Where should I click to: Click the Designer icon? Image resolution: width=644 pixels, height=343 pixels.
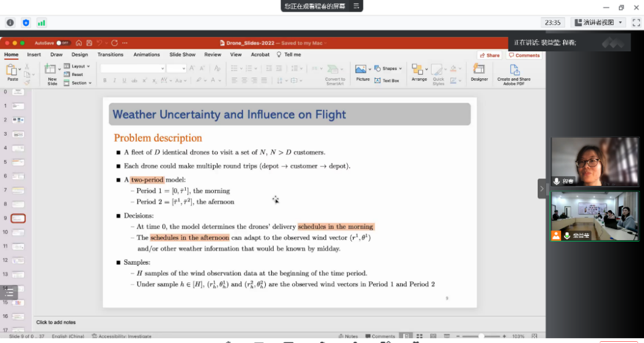pos(479,70)
